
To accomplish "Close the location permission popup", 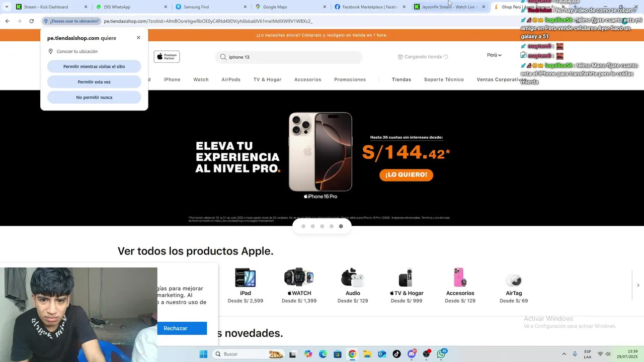I will pos(138,38).
